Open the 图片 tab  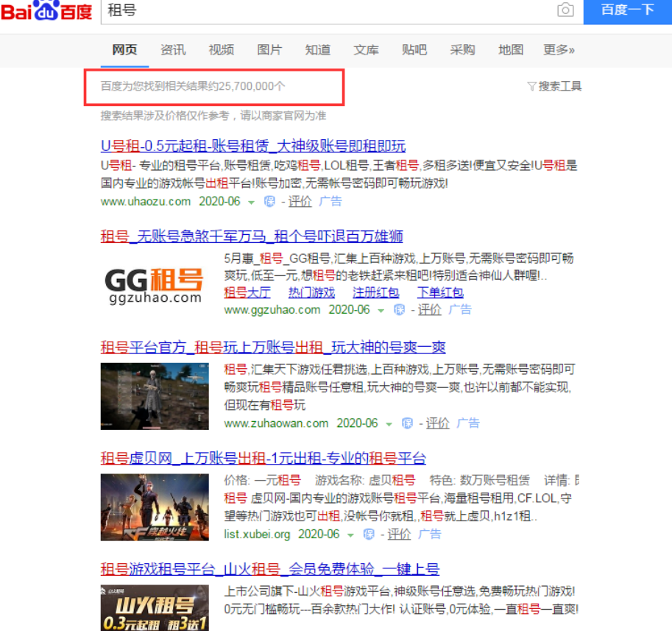269,50
